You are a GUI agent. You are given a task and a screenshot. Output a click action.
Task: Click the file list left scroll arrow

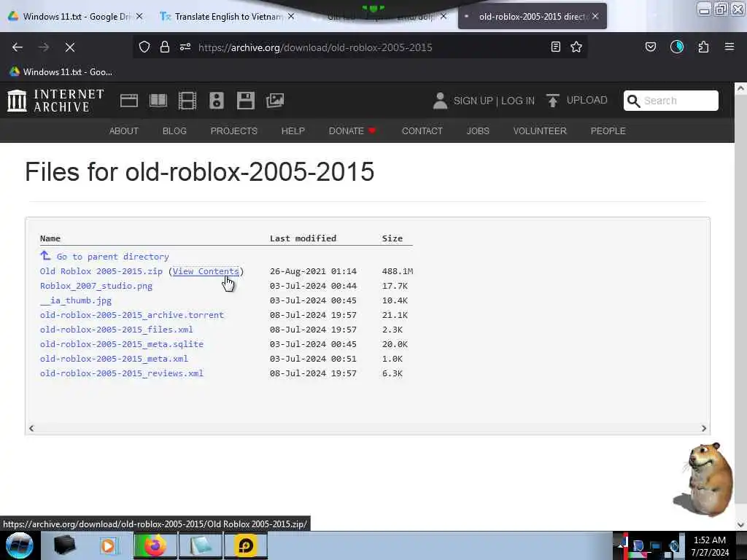pyautogui.click(x=31, y=428)
